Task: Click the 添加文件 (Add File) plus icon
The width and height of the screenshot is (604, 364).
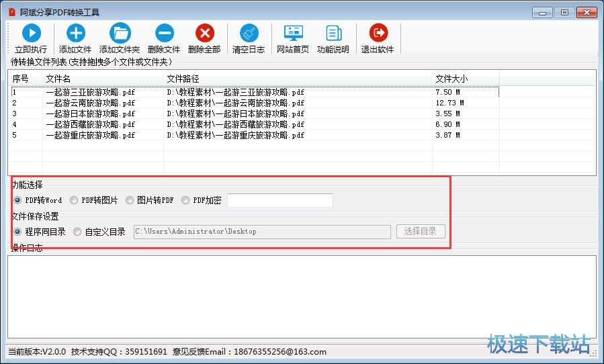Action: pos(75,34)
